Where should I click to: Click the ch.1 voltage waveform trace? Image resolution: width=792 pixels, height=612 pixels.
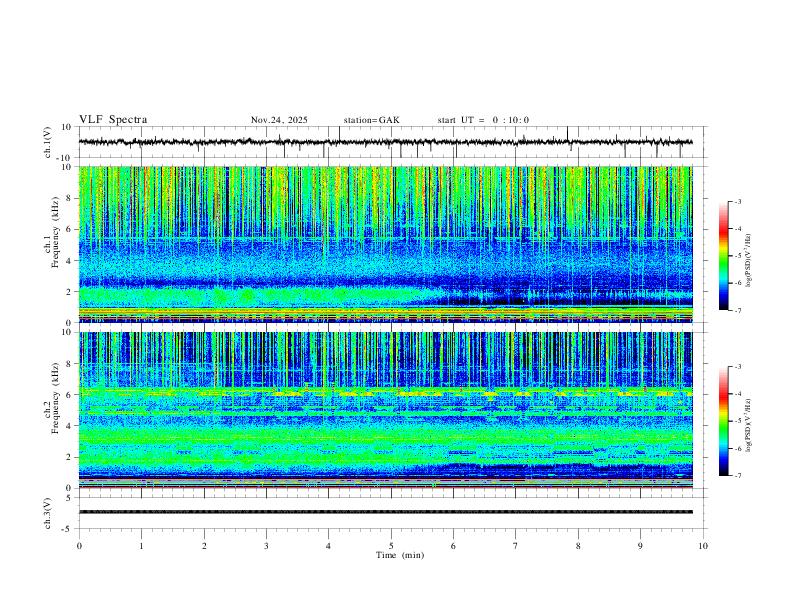(385, 142)
